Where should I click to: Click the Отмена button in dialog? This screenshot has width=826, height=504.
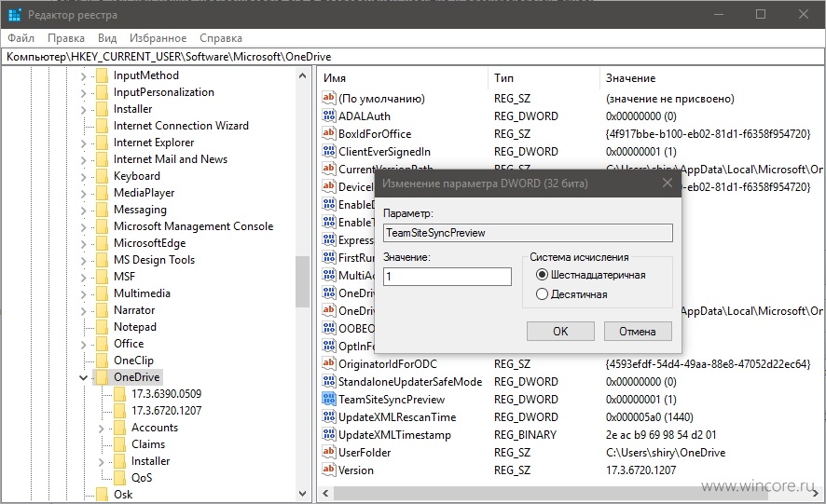pyautogui.click(x=638, y=332)
